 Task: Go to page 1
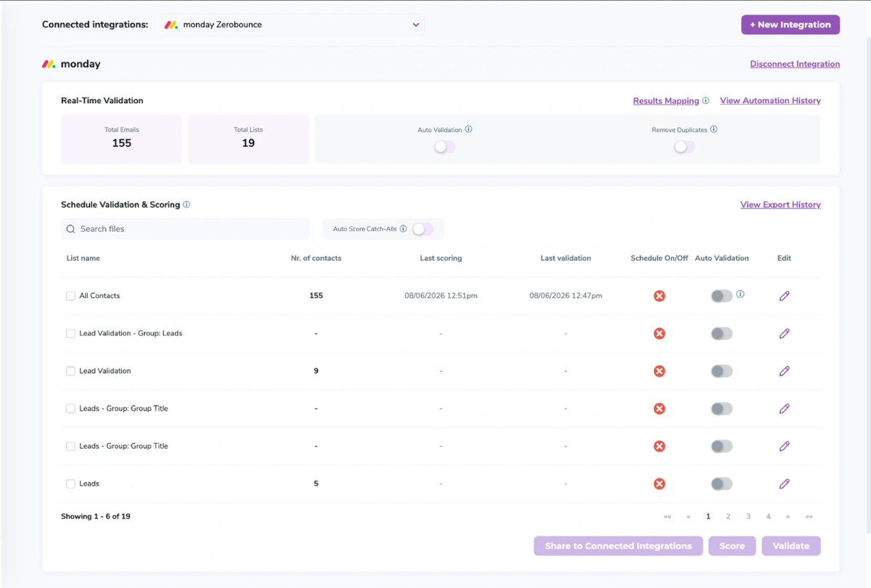pos(708,517)
